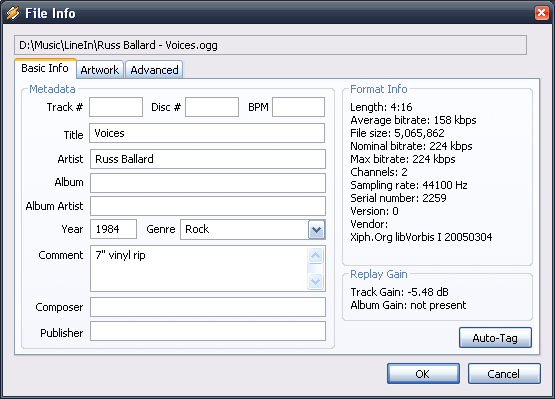Confirm with the OK button

point(423,374)
